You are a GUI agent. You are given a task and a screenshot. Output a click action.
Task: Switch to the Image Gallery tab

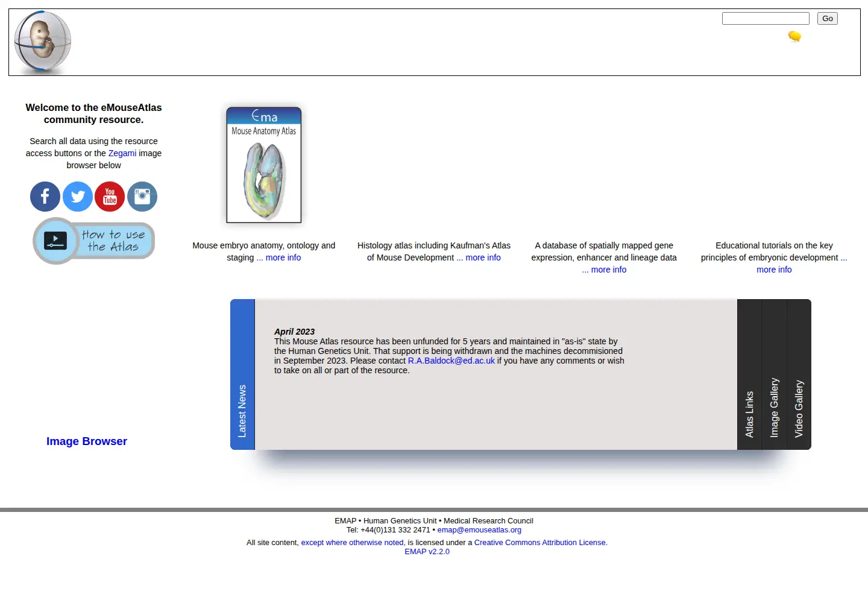[775, 374]
